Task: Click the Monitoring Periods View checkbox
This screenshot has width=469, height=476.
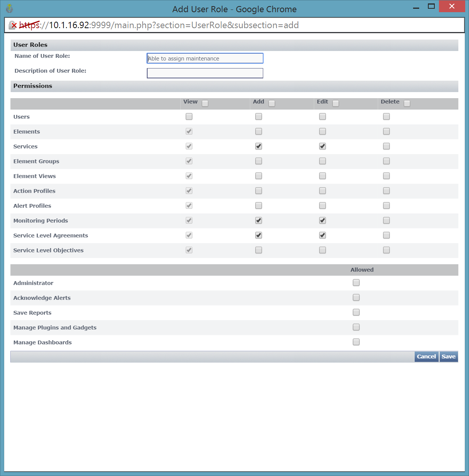Action: point(189,220)
